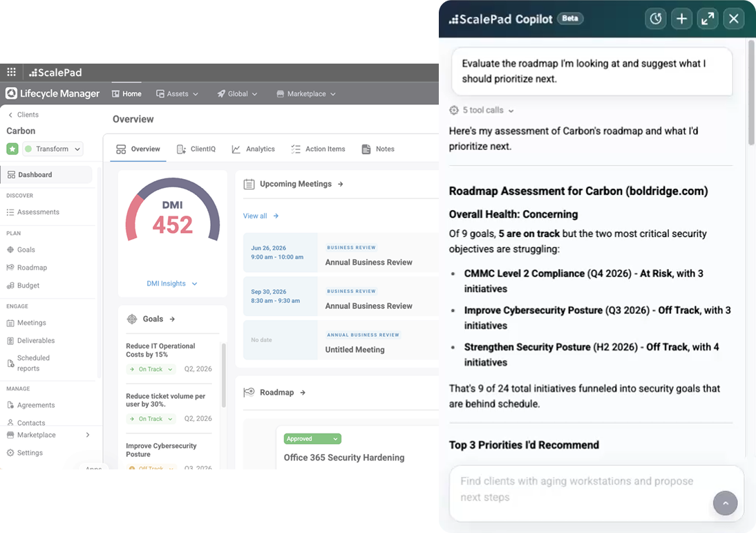Open the Approved status dropdown
Image resolution: width=756 pixels, height=533 pixels.
coord(312,438)
